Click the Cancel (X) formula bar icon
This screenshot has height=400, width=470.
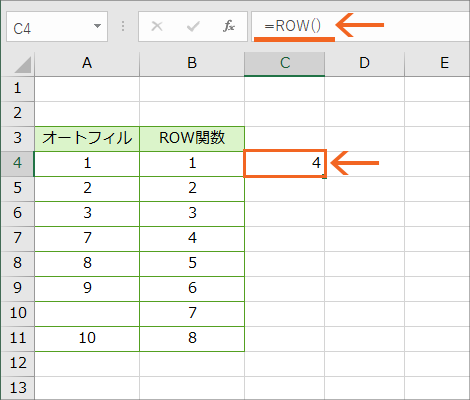click(x=157, y=26)
